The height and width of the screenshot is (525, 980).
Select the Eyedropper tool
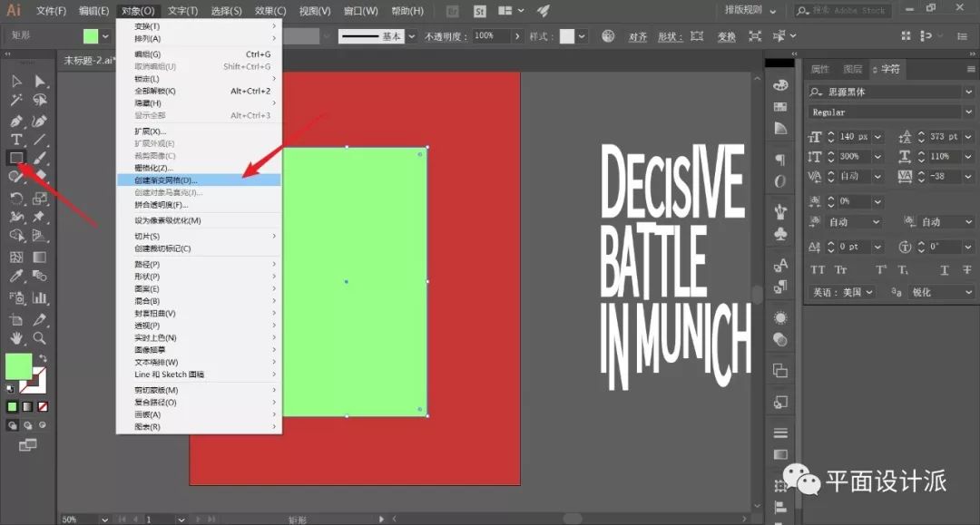[16, 277]
